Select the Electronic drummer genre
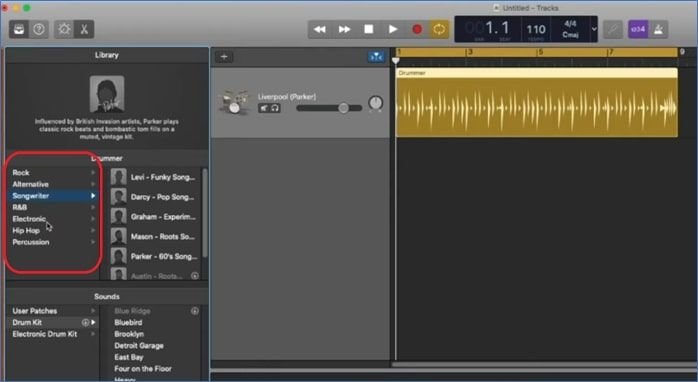The width and height of the screenshot is (698, 382). (x=53, y=219)
